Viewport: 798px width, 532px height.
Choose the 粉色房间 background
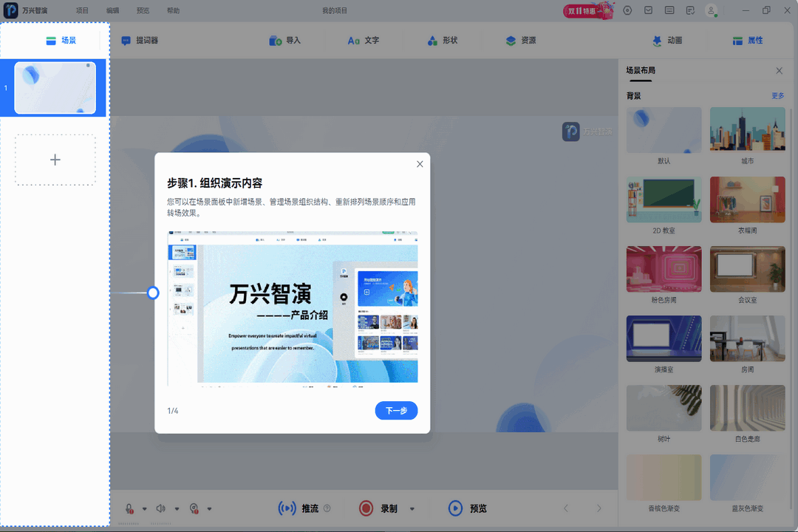coord(664,269)
